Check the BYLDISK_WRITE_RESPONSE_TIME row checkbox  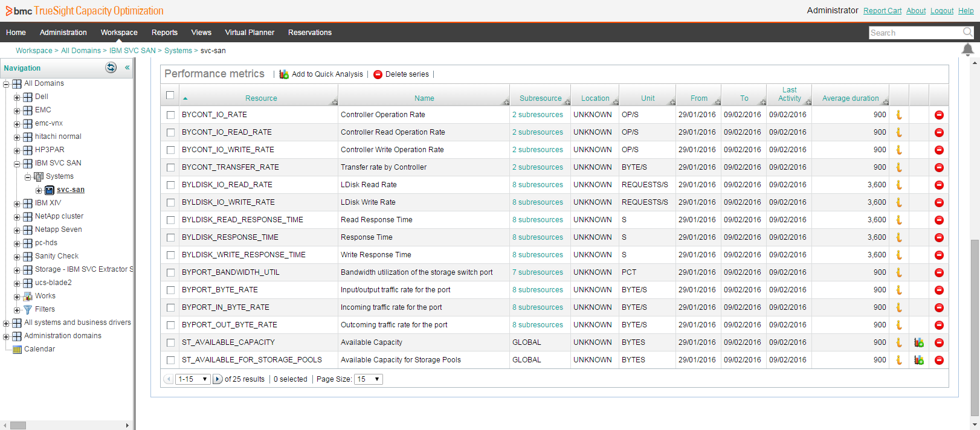pyautogui.click(x=170, y=255)
